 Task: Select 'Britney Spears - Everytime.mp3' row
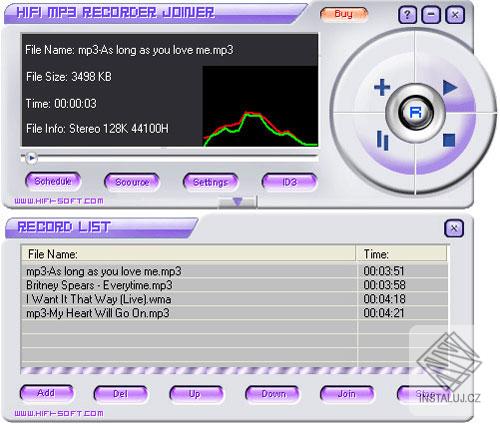[234, 285]
